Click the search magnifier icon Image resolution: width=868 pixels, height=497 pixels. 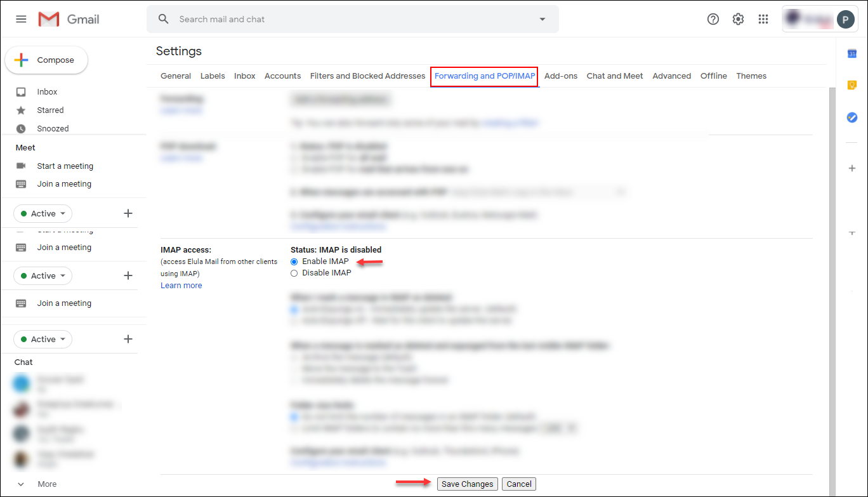click(164, 19)
